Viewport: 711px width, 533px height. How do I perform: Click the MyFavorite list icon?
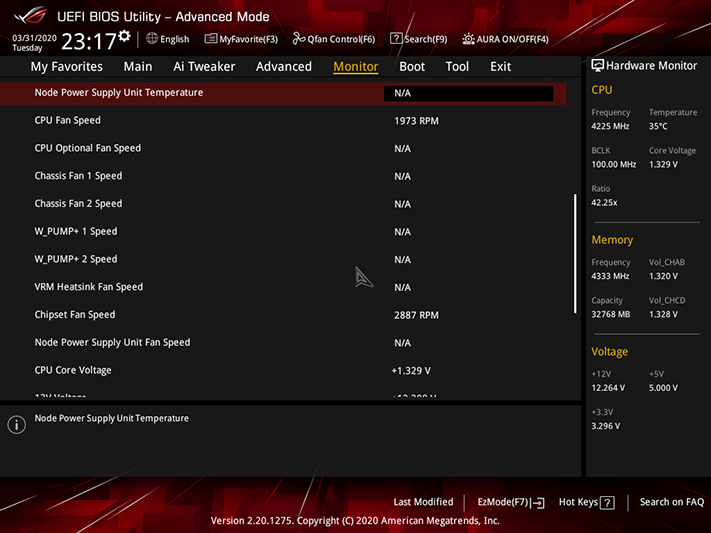[210, 39]
